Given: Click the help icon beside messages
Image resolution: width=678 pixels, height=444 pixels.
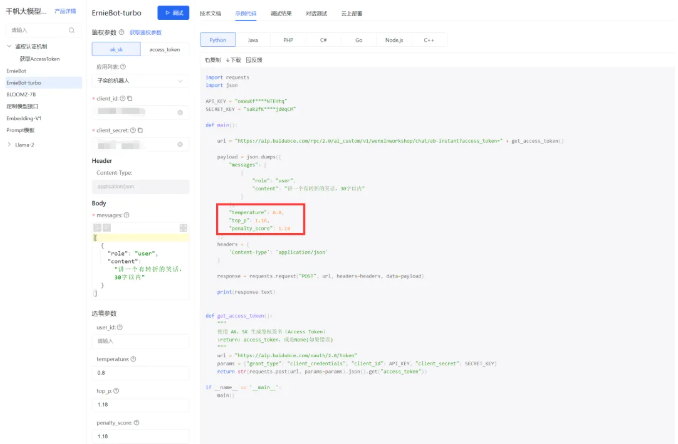Looking at the screenshot, I should click(x=126, y=215).
